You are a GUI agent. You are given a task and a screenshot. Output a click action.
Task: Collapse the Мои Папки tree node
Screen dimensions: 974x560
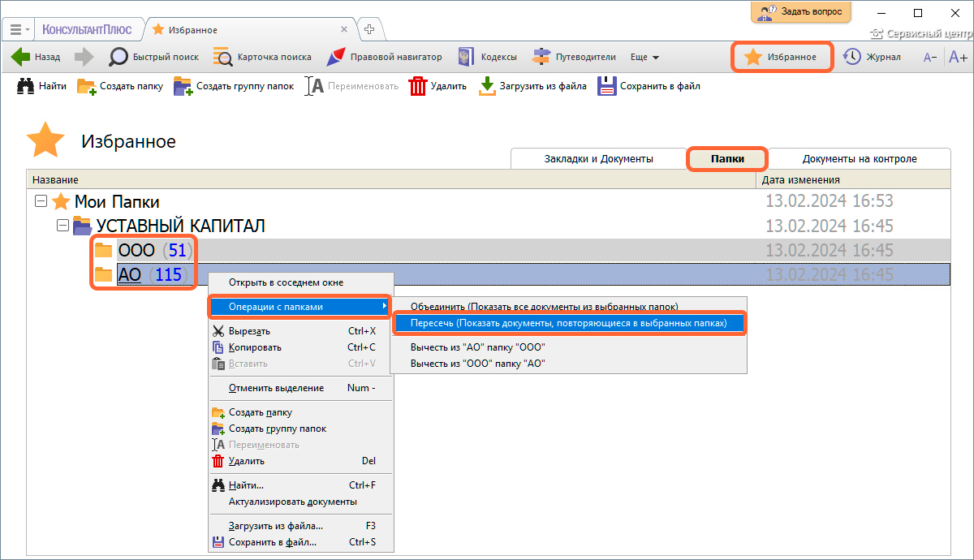click(x=41, y=201)
